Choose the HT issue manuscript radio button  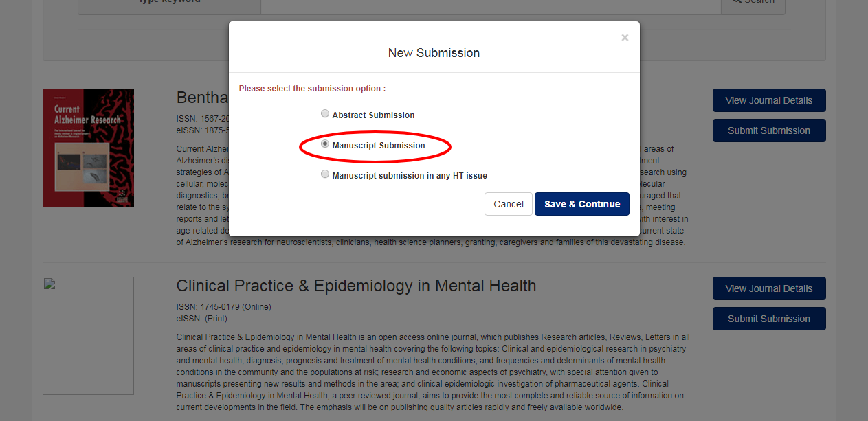(325, 174)
